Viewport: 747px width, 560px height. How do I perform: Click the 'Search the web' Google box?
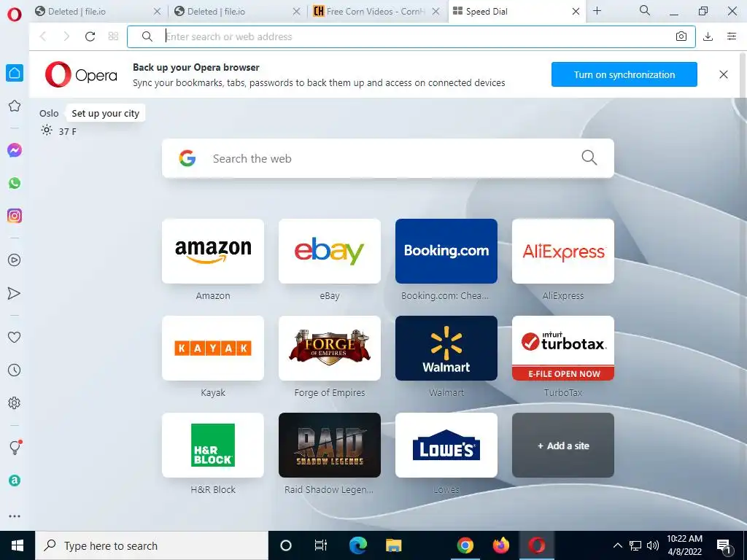(x=388, y=158)
